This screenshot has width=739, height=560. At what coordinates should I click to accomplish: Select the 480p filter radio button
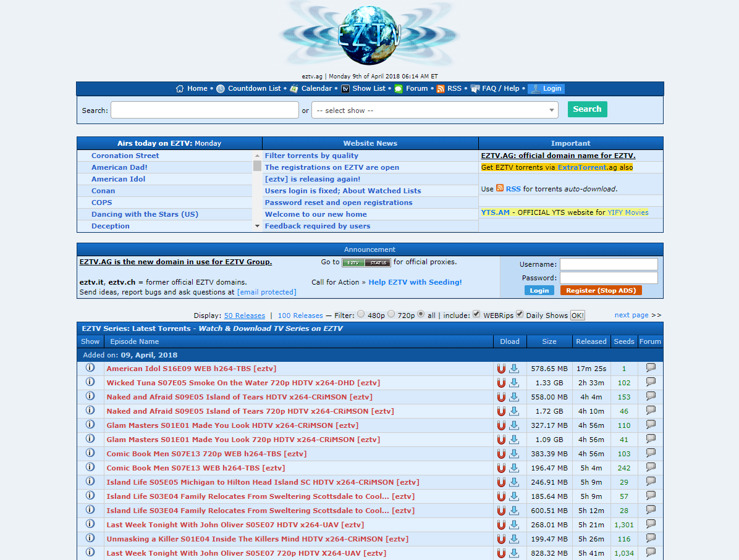361,314
